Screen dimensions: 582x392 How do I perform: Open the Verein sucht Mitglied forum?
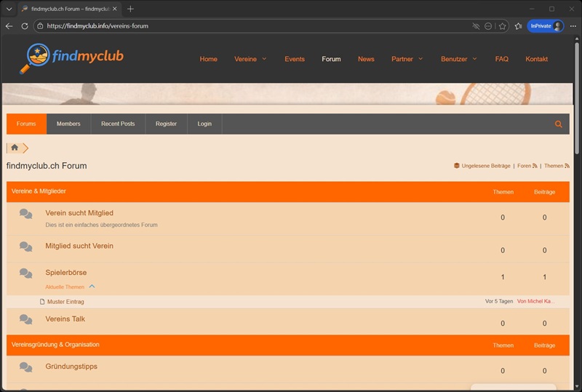coord(79,213)
